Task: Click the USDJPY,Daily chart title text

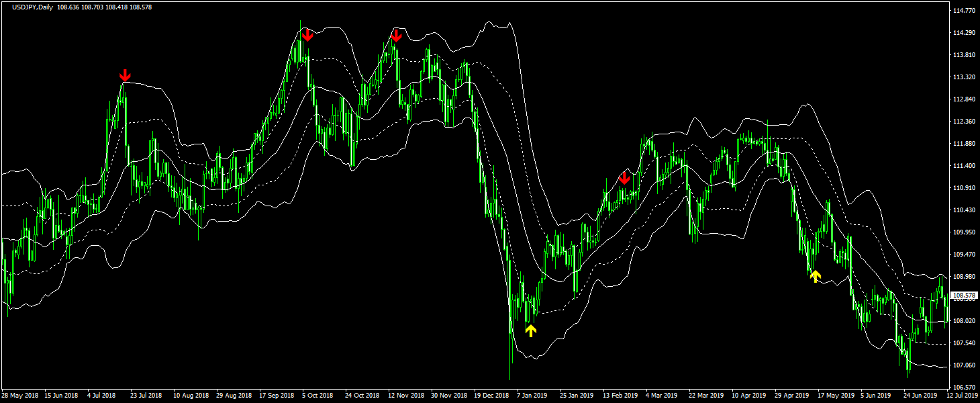Action: coord(32,7)
